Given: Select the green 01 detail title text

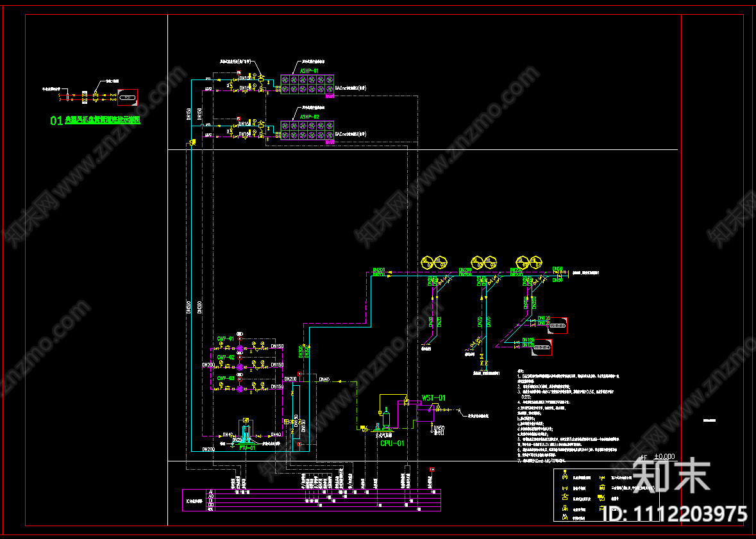Looking at the screenshot, I should (x=95, y=120).
